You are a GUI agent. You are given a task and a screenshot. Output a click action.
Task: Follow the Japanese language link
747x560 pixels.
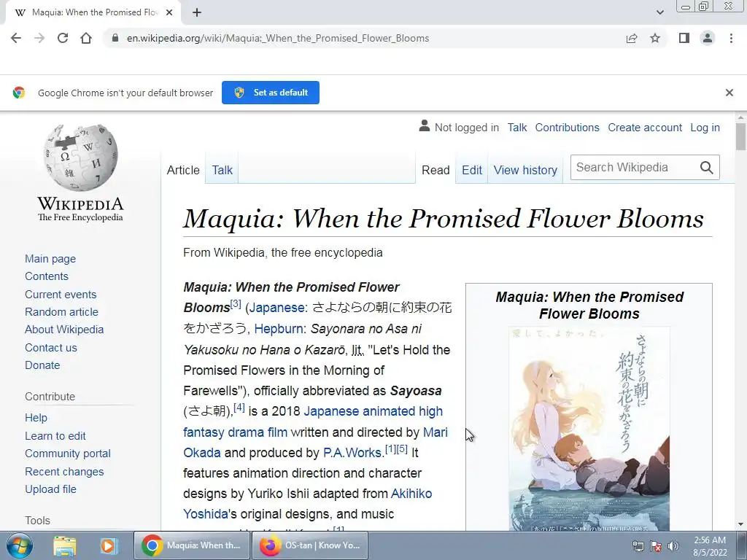tap(276, 308)
